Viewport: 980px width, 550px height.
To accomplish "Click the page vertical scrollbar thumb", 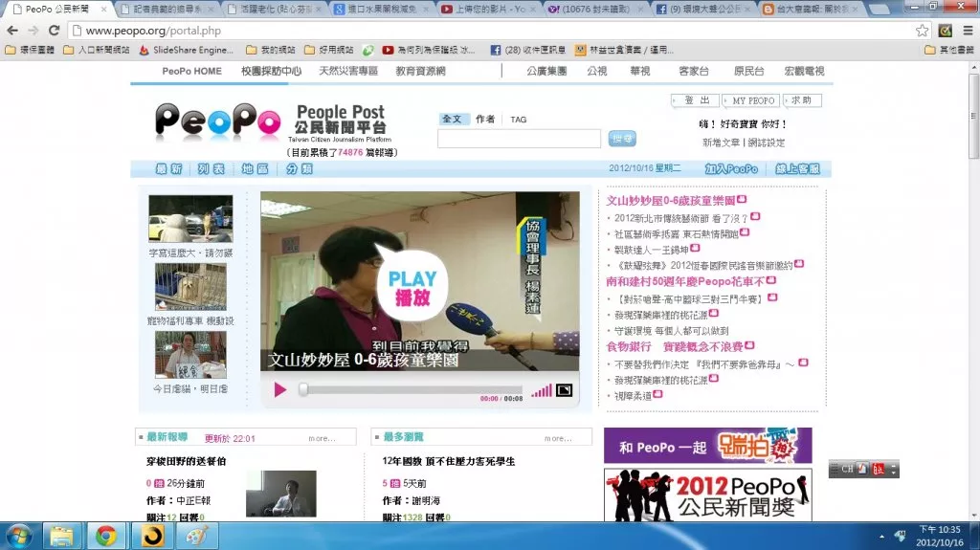I will coord(973,118).
